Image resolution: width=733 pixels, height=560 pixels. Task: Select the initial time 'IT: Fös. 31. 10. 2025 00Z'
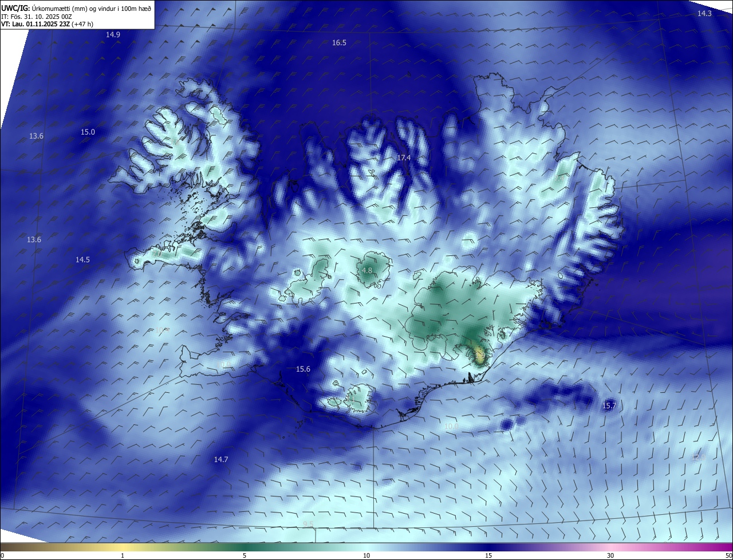[x=37, y=16]
